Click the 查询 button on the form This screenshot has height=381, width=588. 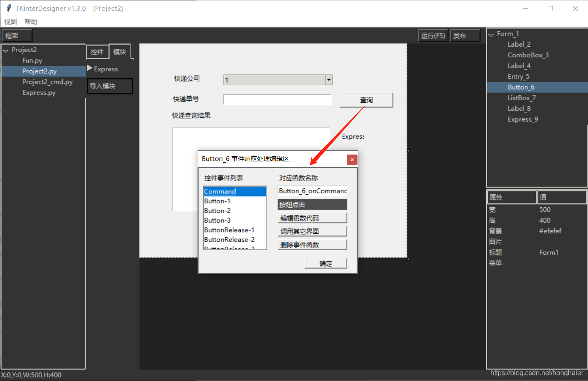[x=366, y=100]
